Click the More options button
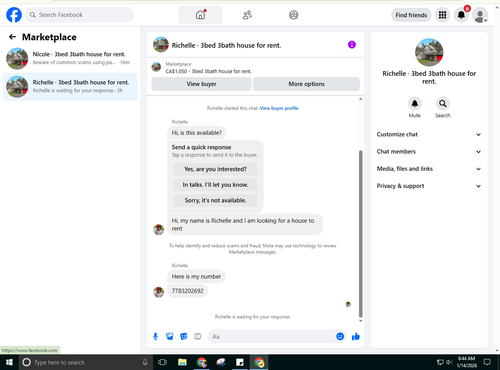The width and height of the screenshot is (500, 370). 306,84
